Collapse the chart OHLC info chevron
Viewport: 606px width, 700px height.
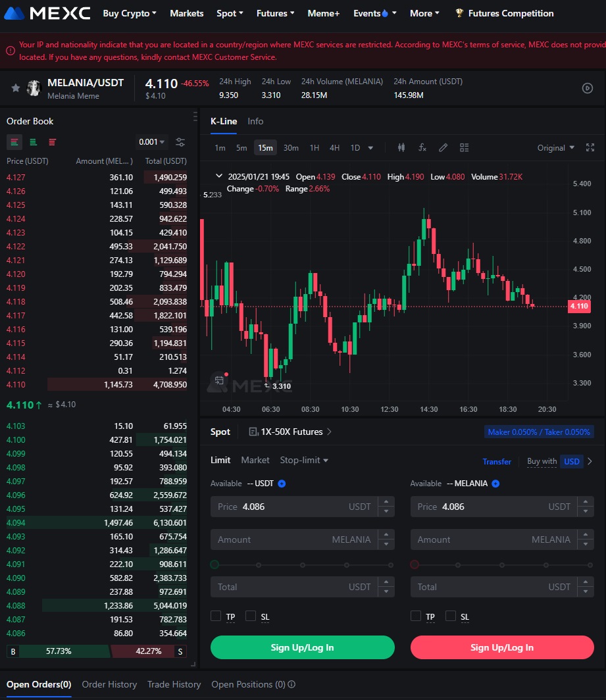coord(219,176)
